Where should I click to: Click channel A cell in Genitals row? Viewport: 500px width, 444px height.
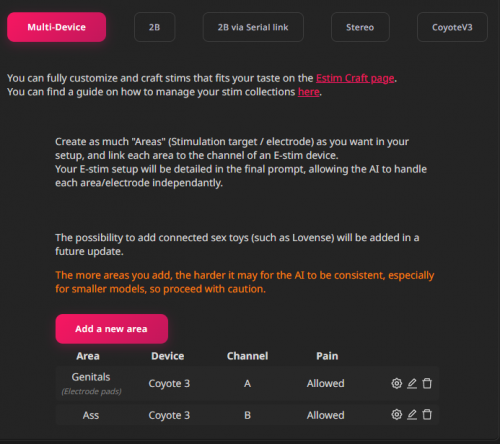247,383
